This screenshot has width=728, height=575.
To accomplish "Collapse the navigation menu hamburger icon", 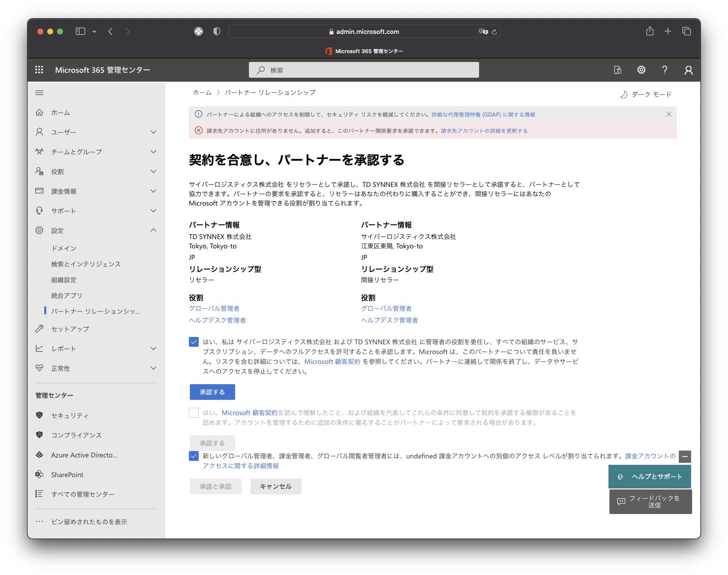I will coord(39,92).
